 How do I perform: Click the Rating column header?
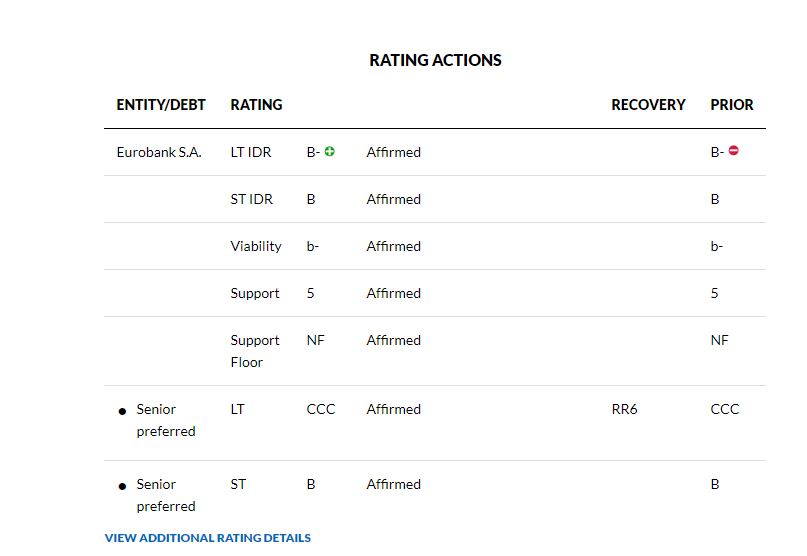[256, 104]
